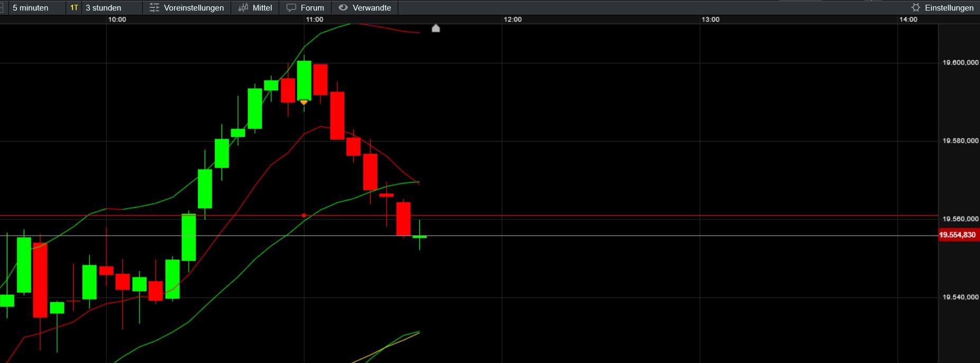Open the Voreinstellungen menu
The height and width of the screenshot is (363, 980).
[x=187, y=7]
